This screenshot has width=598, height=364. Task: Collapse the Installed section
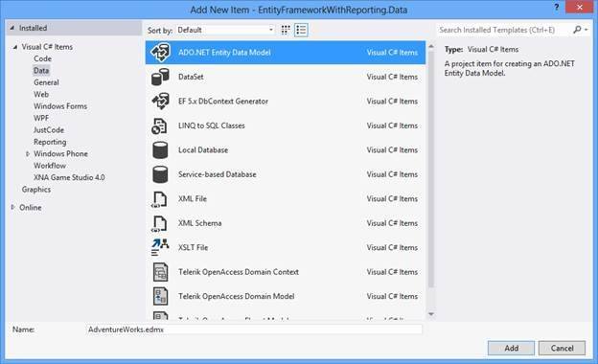pyautogui.click(x=11, y=28)
